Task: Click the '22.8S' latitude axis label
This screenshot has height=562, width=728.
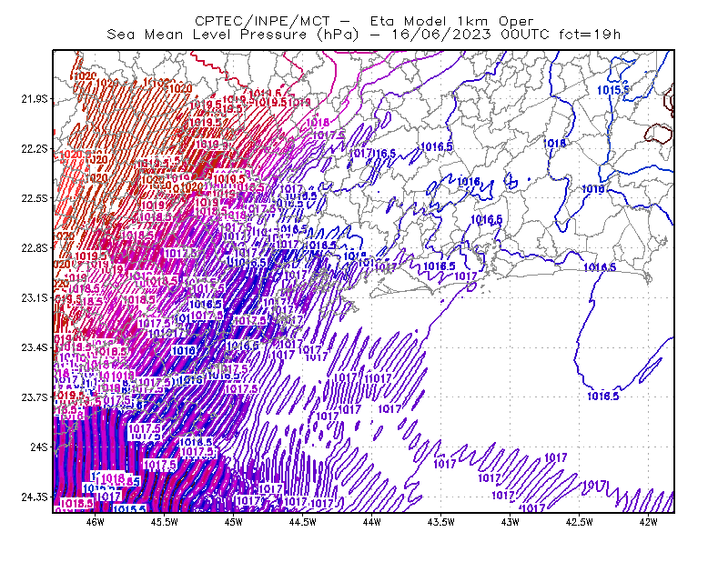Action: (35, 248)
